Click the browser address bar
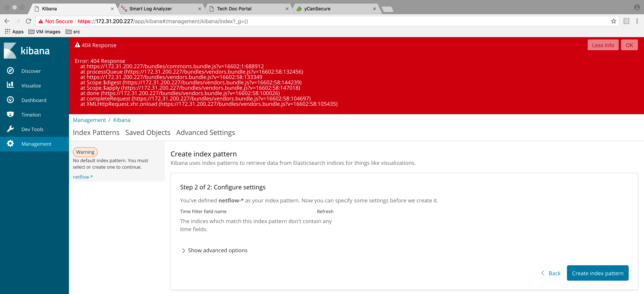 (x=300, y=21)
